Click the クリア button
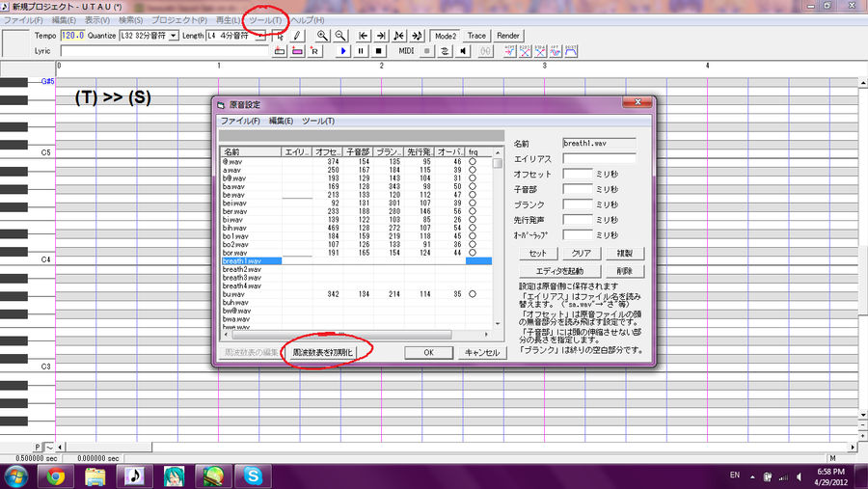868x489 pixels. [x=581, y=253]
